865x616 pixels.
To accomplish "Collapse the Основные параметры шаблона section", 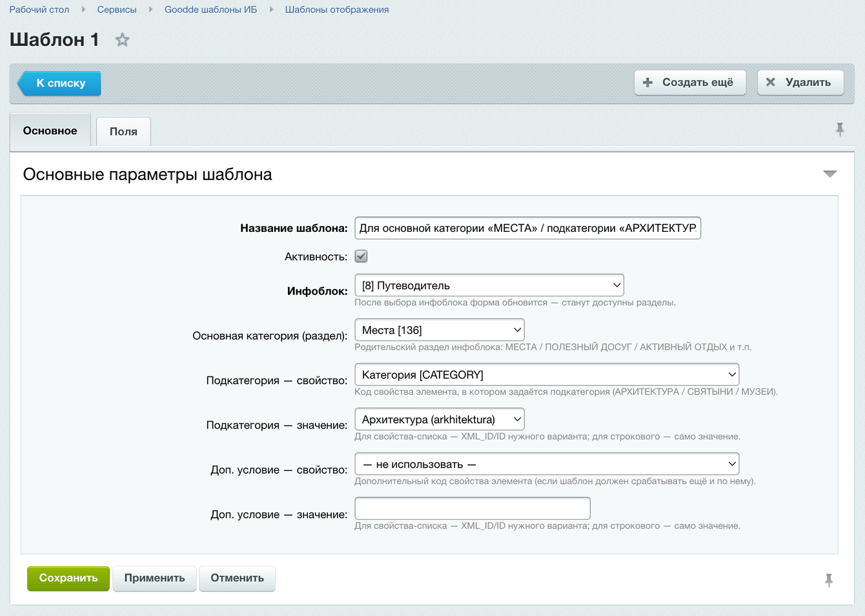I will coord(829,174).
